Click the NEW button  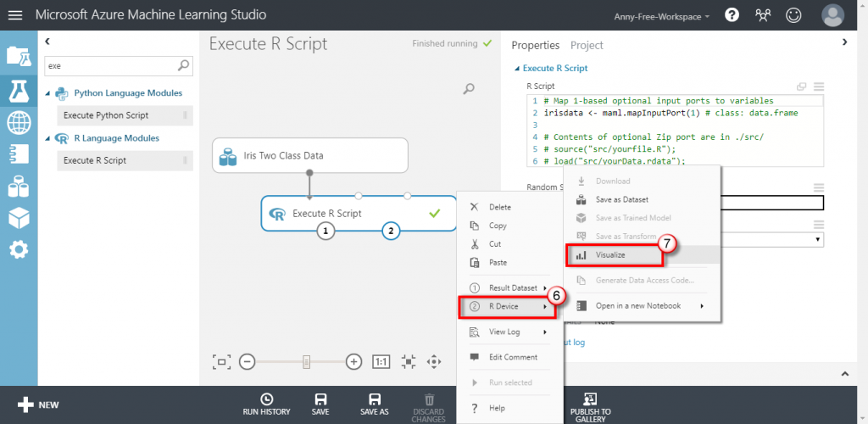[x=37, y=405]
